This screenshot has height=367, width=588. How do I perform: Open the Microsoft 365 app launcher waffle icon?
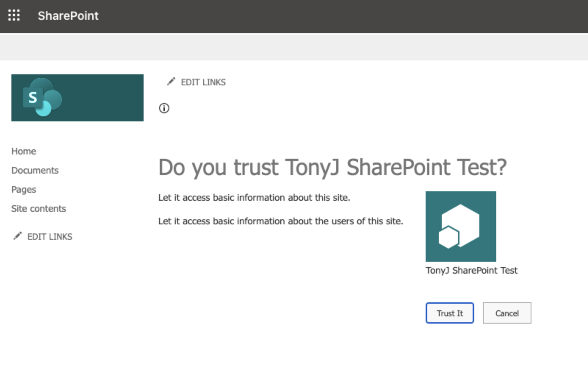point(14,15)
